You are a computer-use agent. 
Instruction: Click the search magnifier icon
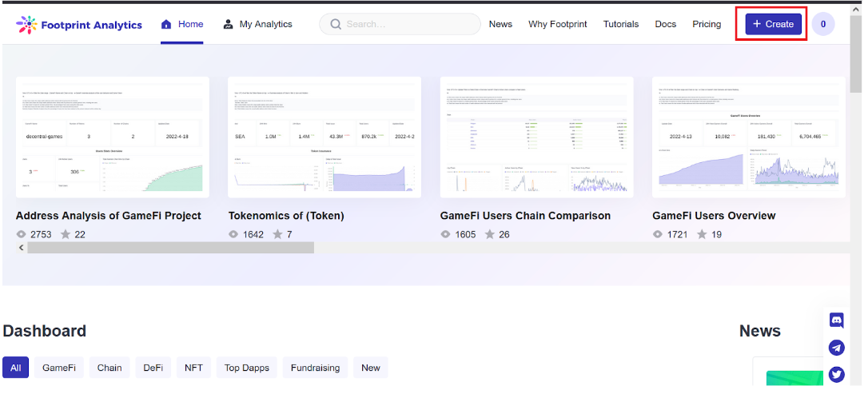pyautogui.click(x=336, y=24)
